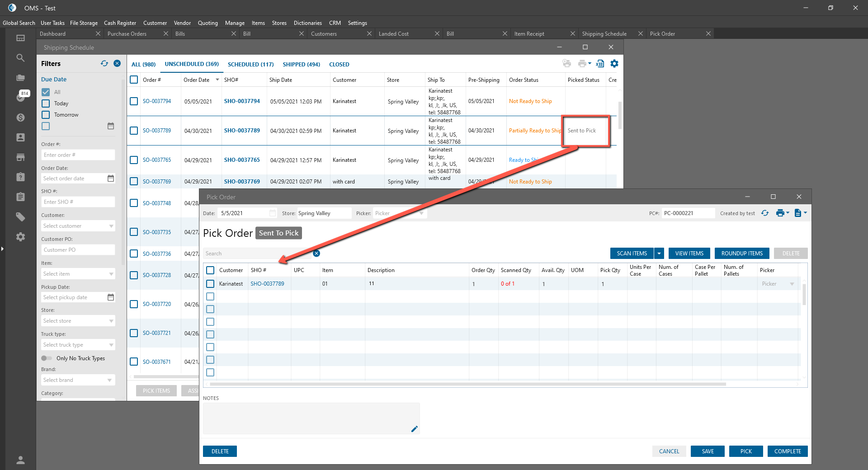Viewport: 868px width, 470px height.
Task: Click the COMPLETE button
Action: click(x=788, y=451)
